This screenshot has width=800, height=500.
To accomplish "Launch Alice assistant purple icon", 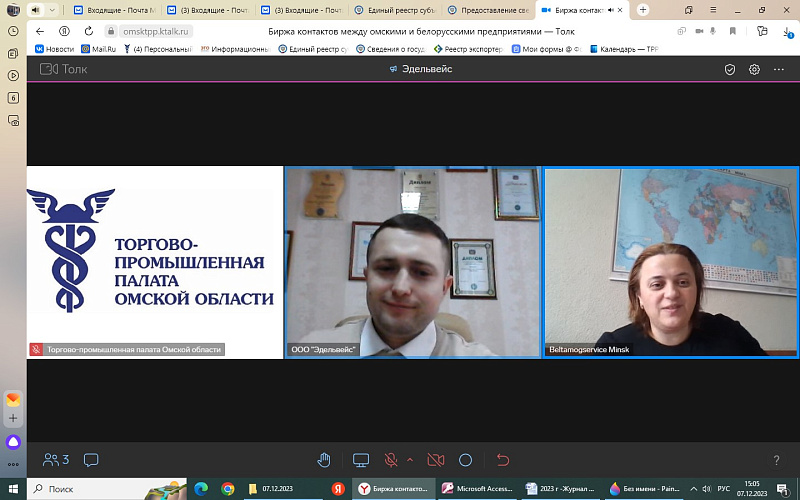I will pos(13,442).
